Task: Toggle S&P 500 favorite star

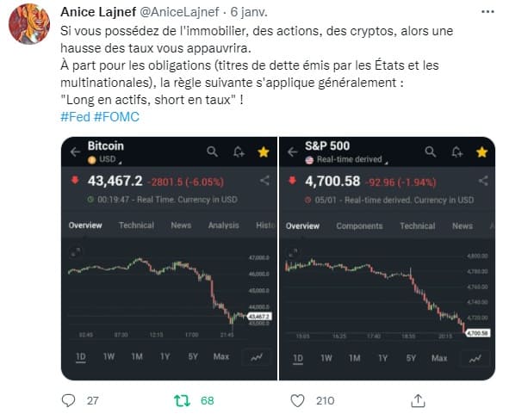Action: (x=481, y=151)
